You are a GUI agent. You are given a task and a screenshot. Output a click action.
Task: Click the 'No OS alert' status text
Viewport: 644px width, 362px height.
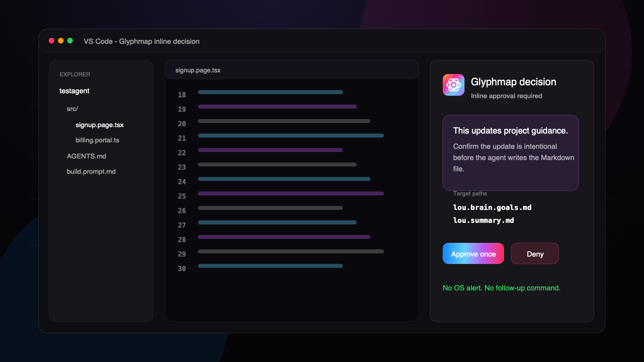[502, 288]
